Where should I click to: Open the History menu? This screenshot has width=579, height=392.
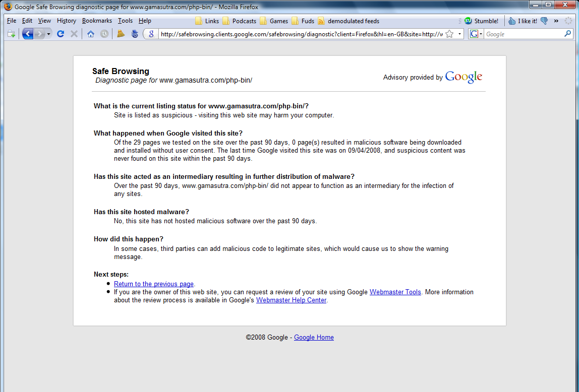[67, 21]
